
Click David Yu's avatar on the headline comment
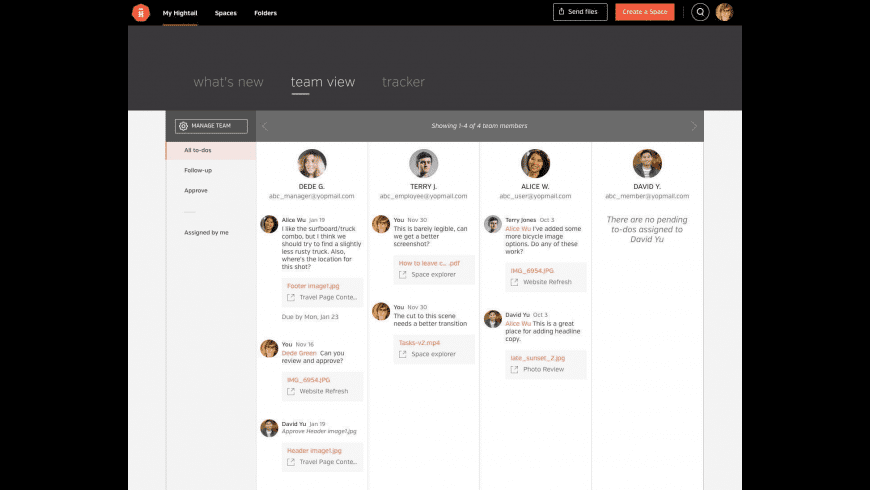(493, 319)
